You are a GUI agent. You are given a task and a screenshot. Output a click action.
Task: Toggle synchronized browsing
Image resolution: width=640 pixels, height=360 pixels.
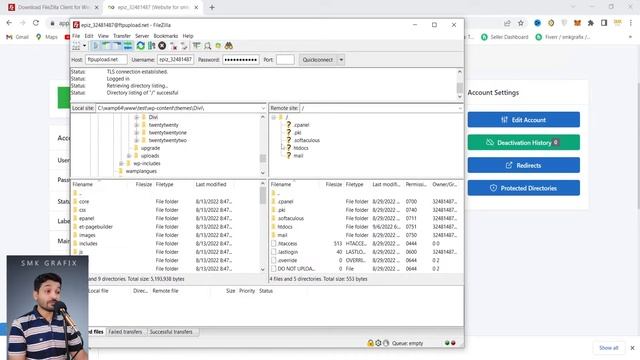pyautogui.click(x=218, y=46)
